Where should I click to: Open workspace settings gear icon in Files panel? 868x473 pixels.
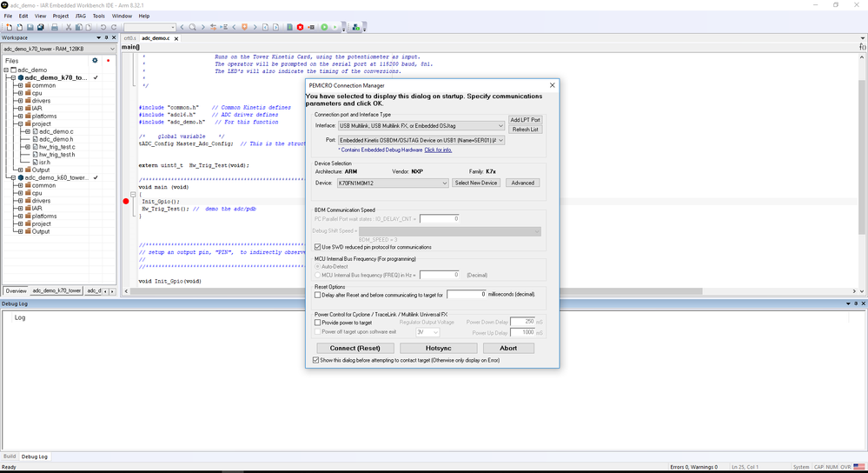[95, 60]
